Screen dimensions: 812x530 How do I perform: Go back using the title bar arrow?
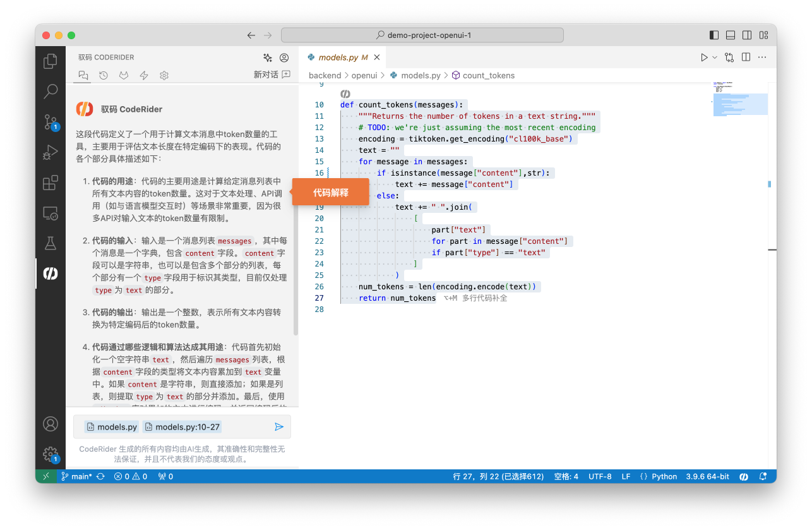click(x=251, y=35)
